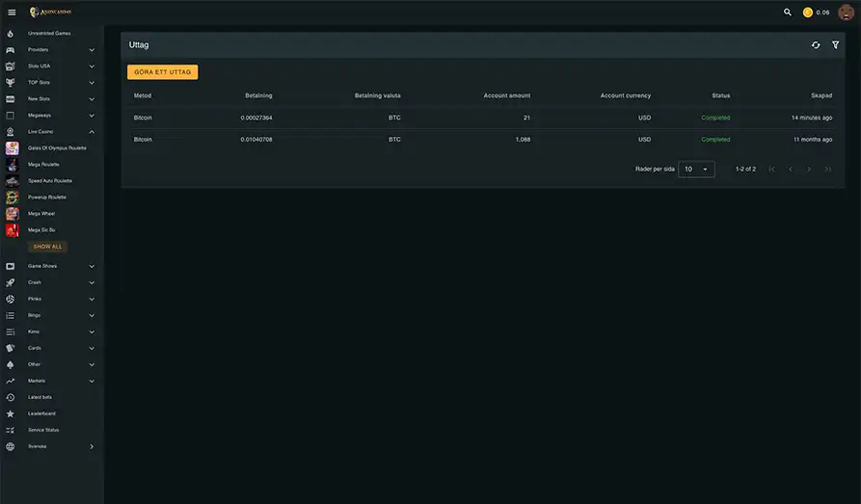Click the Slots USA icon
The image size is (861, 504).
10,66
